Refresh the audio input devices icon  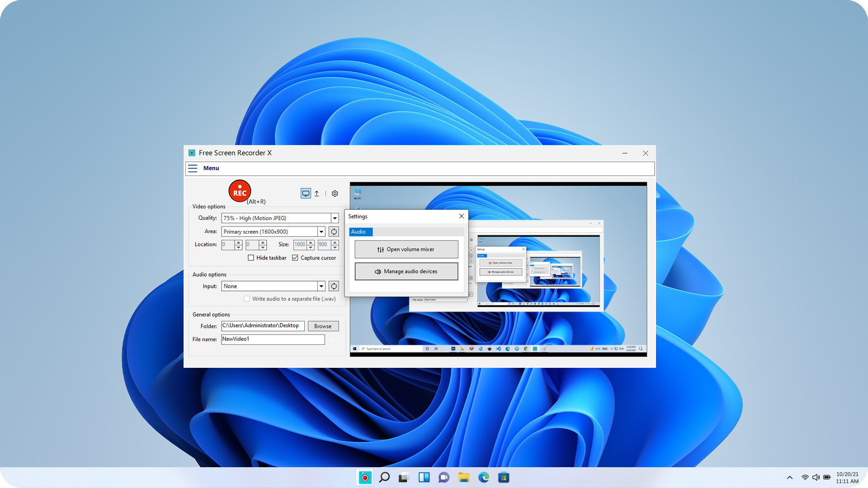point(334,286)
